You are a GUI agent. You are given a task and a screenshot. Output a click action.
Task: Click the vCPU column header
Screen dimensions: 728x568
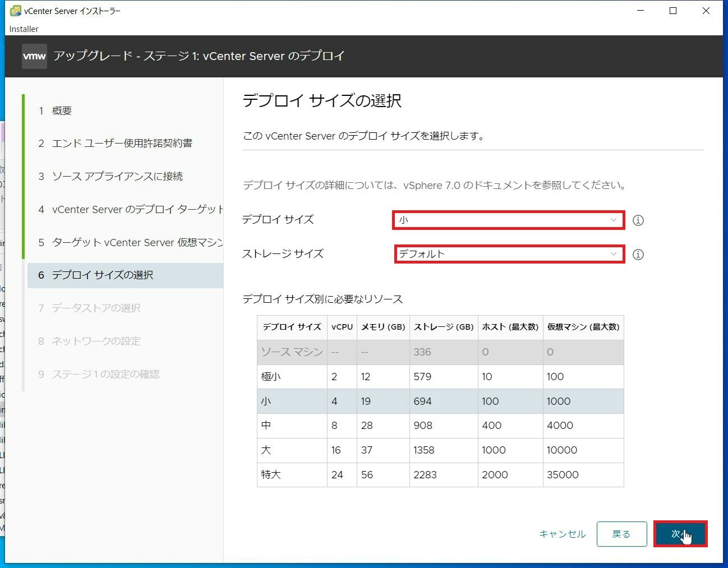[x=342, y=327]
